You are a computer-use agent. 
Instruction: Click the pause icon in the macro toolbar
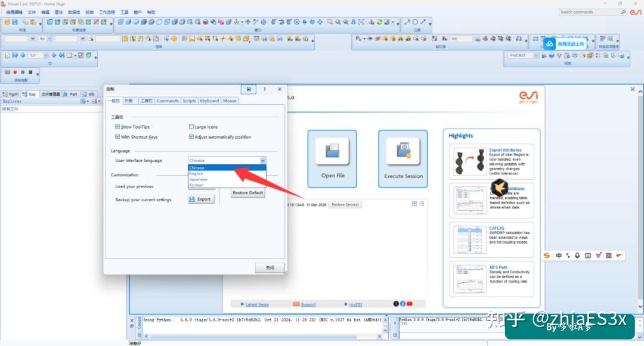pyautogui.click(x=23, y=72)
